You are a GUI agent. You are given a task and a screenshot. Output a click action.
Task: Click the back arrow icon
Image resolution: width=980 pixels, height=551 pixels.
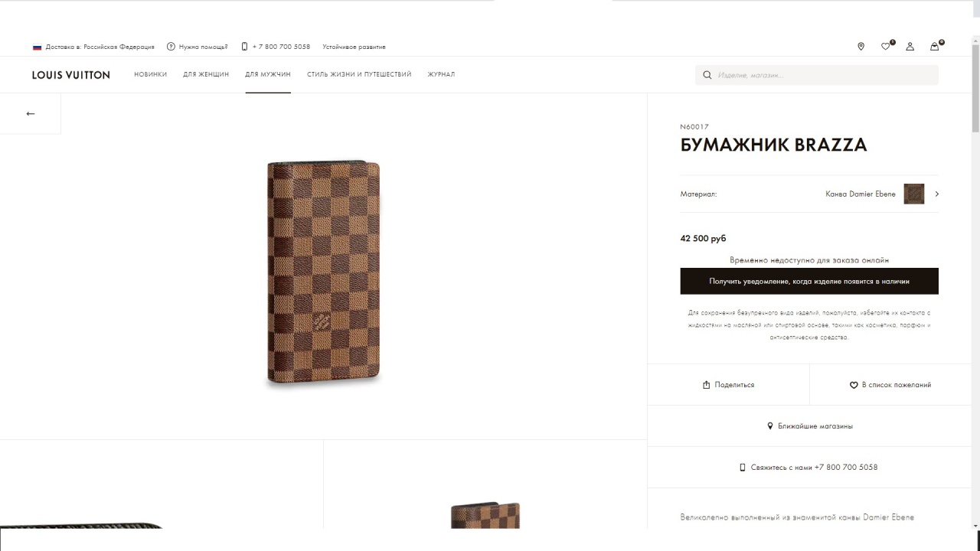31,113
